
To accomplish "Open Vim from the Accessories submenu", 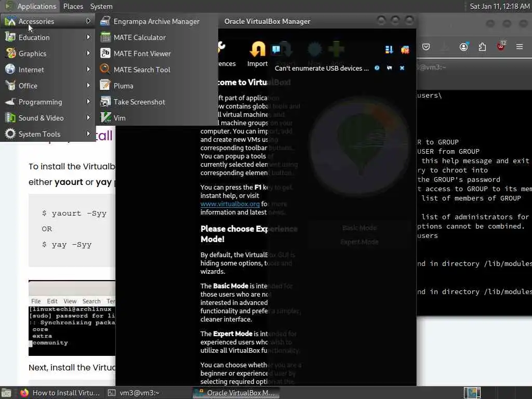I will pyautogui.click(x=156, y=118).
